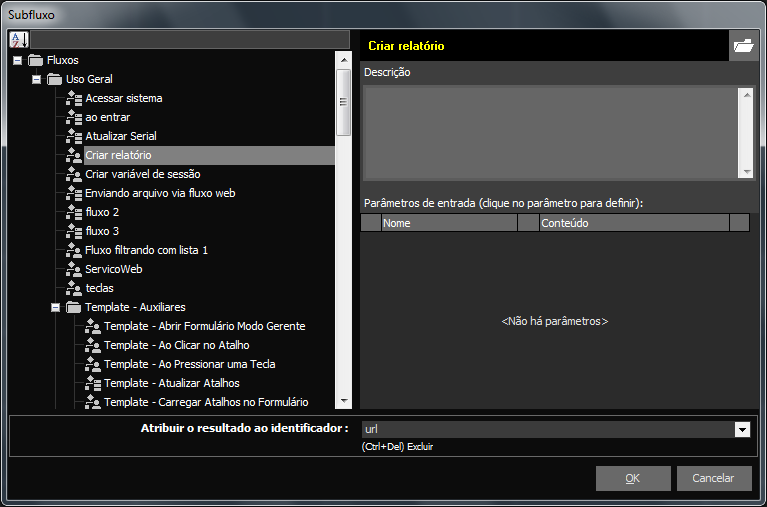Viewport: 767px width, 507px height.
Task: Click the open folder icon at top right
Action: tap(743, 45)
